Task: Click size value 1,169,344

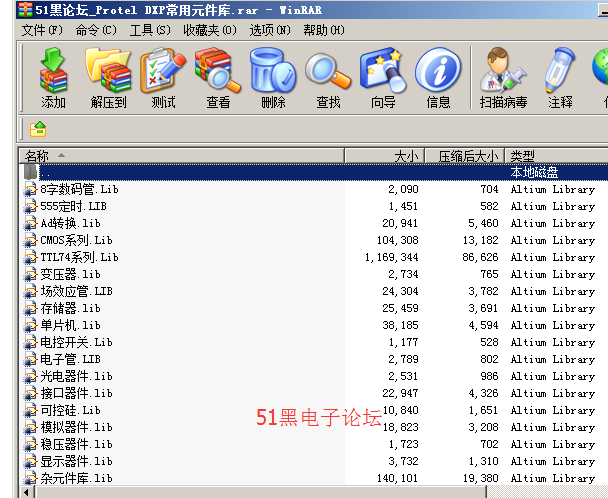Action: click(x=391, y=258)
